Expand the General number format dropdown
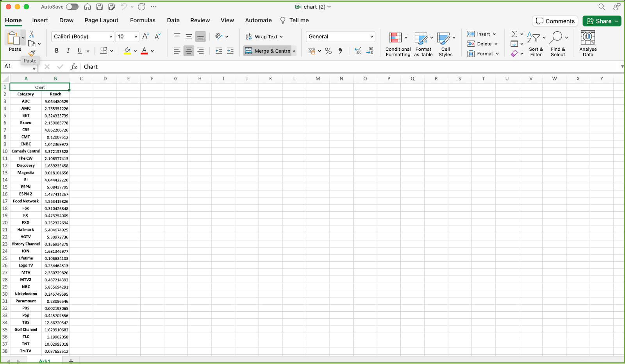Screen dimensions: 625x364 [371, 37]
